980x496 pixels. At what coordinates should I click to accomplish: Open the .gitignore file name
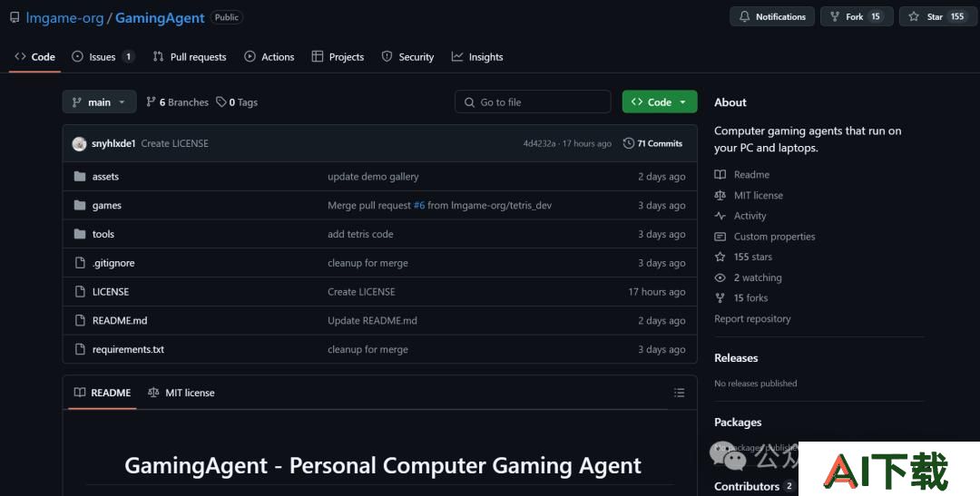pos(113,263)
